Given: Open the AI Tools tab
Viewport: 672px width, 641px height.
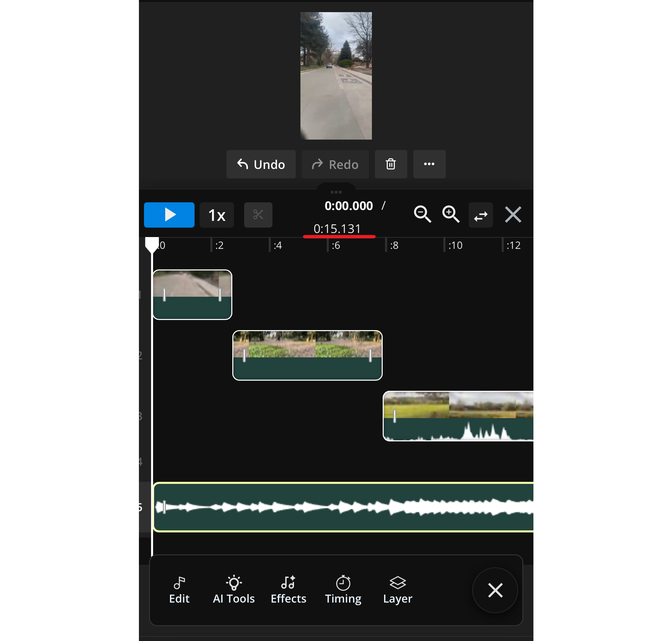Looking at the screenshot, I should (234, 590).
